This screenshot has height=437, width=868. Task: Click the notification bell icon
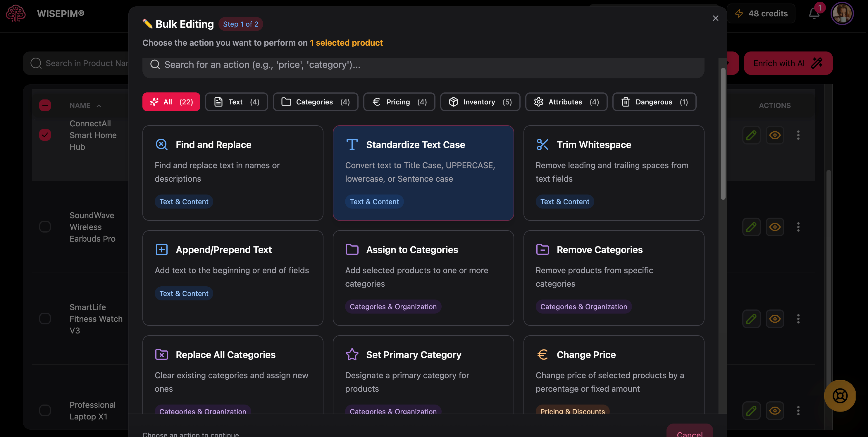[814, 14]
